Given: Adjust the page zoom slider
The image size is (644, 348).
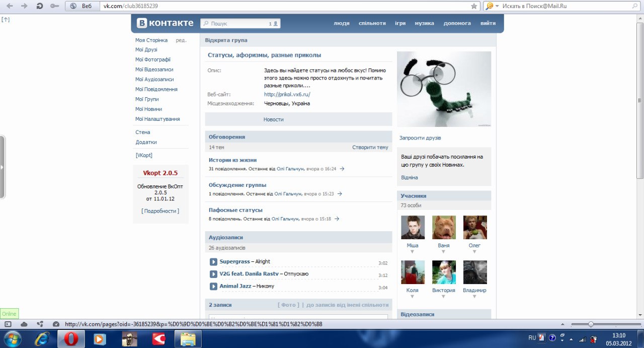Looking at the screenshot, I should pyautogui.click(x=591, y=324).
